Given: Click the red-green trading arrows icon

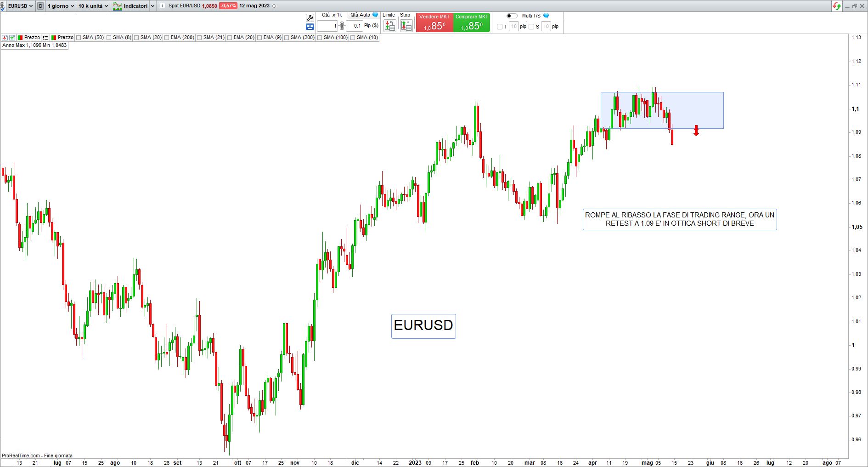Looking at the screenshot, I should 837,6.
